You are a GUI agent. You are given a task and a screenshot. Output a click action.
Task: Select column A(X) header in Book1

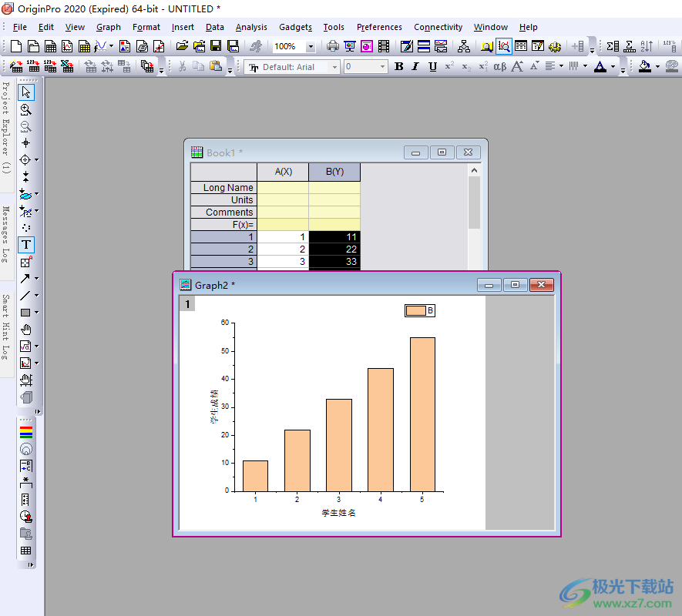pyautogui.click(x=283, y=172)
